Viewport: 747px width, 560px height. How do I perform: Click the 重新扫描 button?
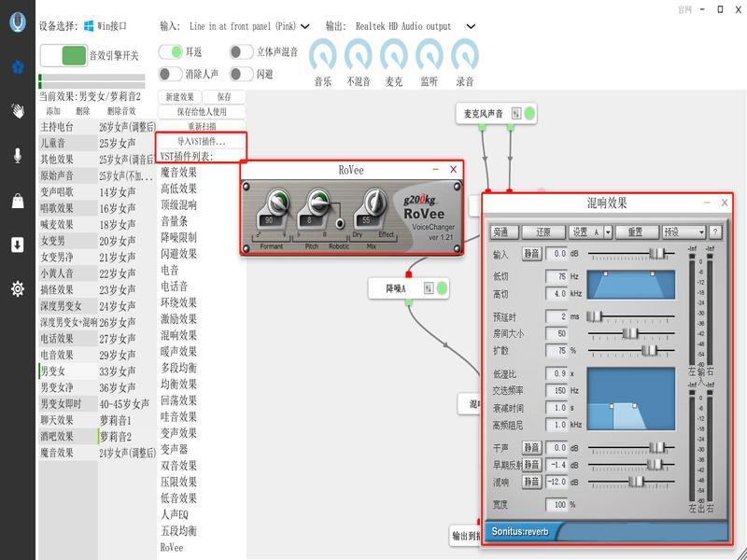coord(202,126)
